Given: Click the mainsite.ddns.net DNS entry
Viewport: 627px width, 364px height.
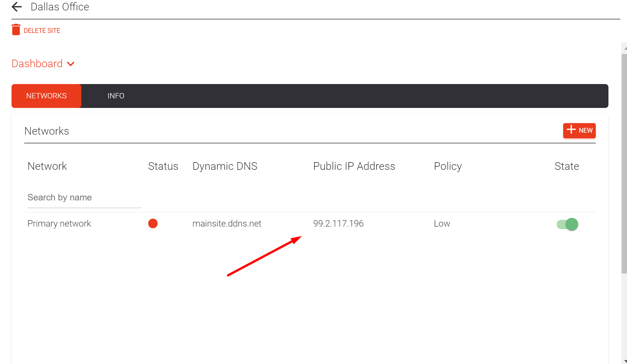Looking at the screenshot, I should point(227,223).
